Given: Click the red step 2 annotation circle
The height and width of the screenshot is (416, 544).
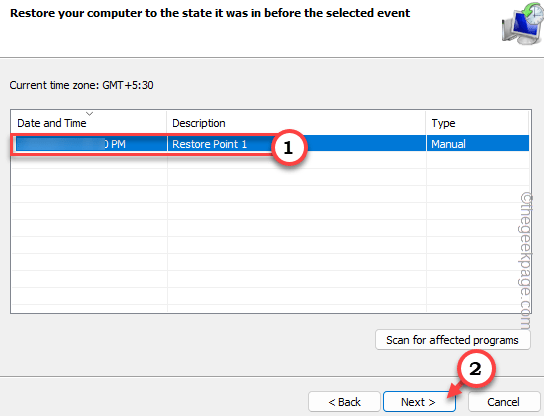Looking at the screenshot, I should [x=475, y=368].
